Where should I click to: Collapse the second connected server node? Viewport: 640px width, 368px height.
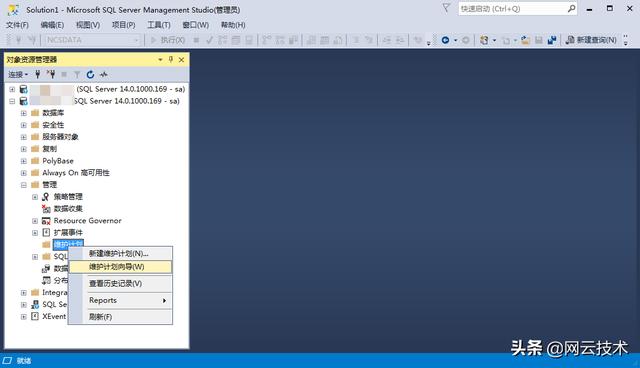[x=12, y=101]
